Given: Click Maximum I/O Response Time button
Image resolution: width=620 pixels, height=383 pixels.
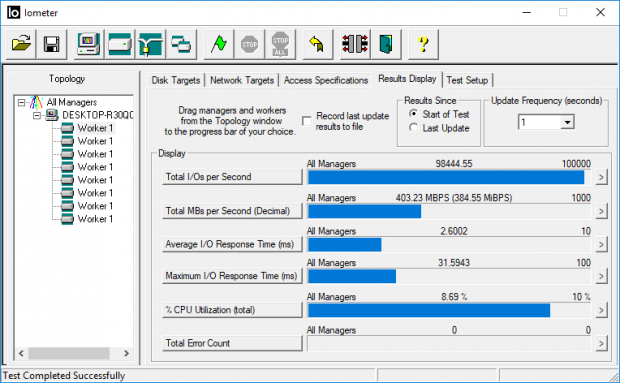Looking at the screenshot, I should (x=232, y=276).
